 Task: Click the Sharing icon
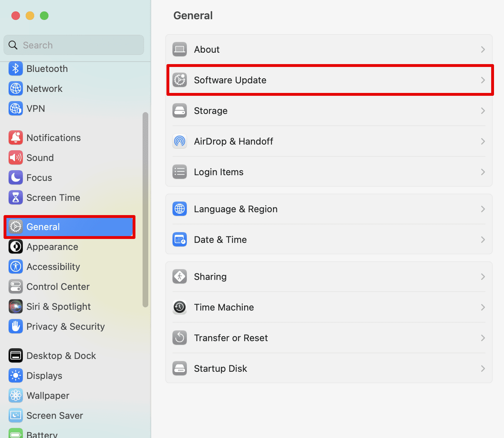click(x=180, y=277)
